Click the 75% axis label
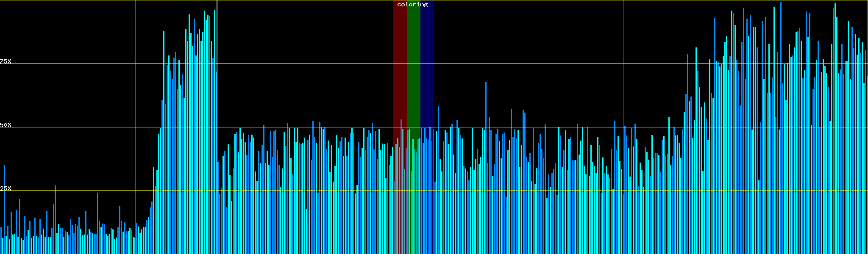Screen dimensions: 868x254 coord(6,61)
